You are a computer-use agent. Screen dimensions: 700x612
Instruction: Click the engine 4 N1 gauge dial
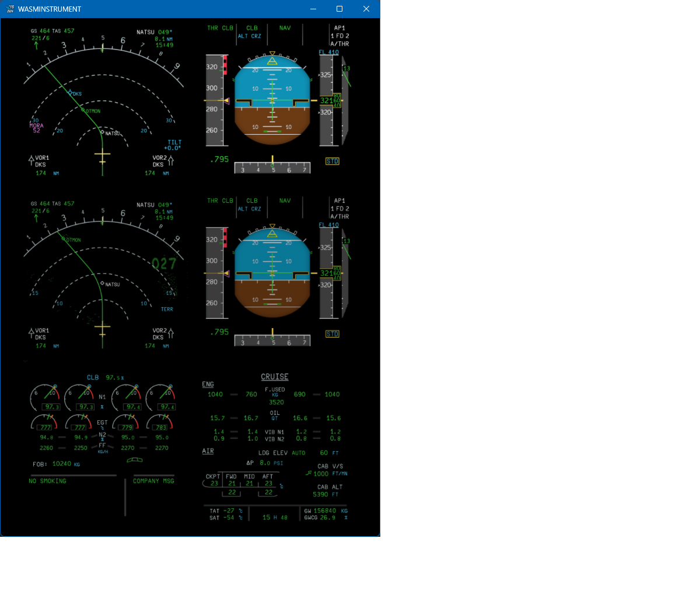coord(160,396)
